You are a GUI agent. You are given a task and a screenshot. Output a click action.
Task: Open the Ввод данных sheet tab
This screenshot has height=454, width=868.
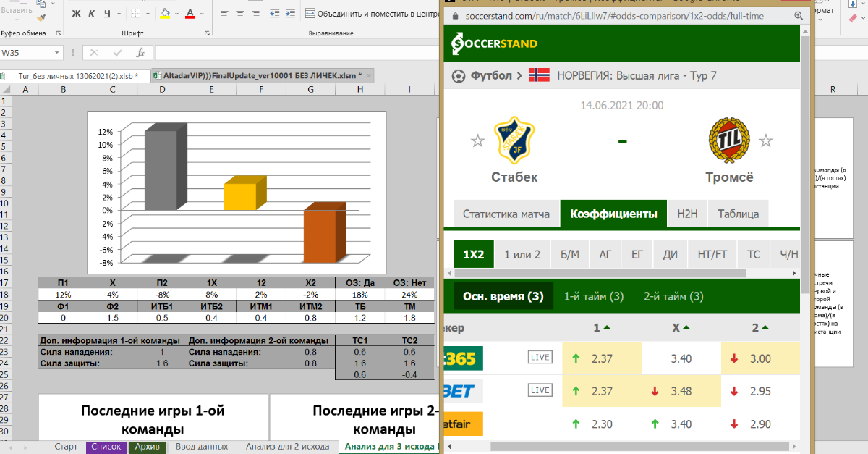(202, 447)
